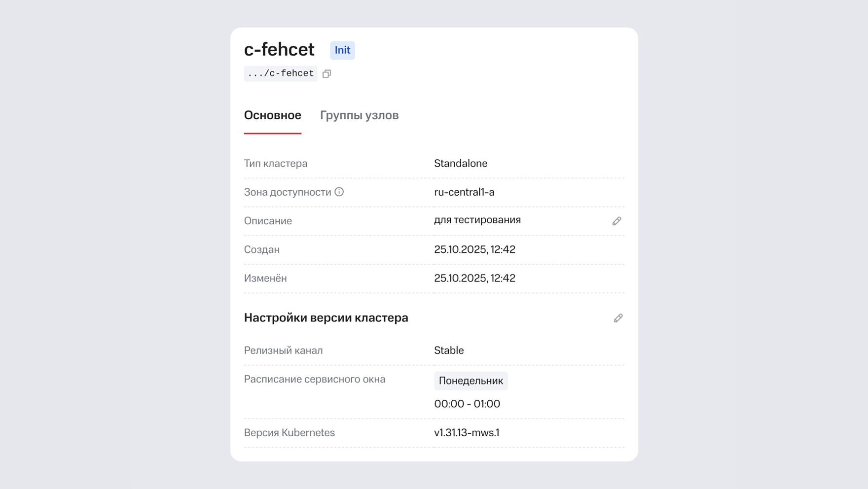Click the Изменён modification date value
Viewport: 868px width, 489px height.
[474, 278]
